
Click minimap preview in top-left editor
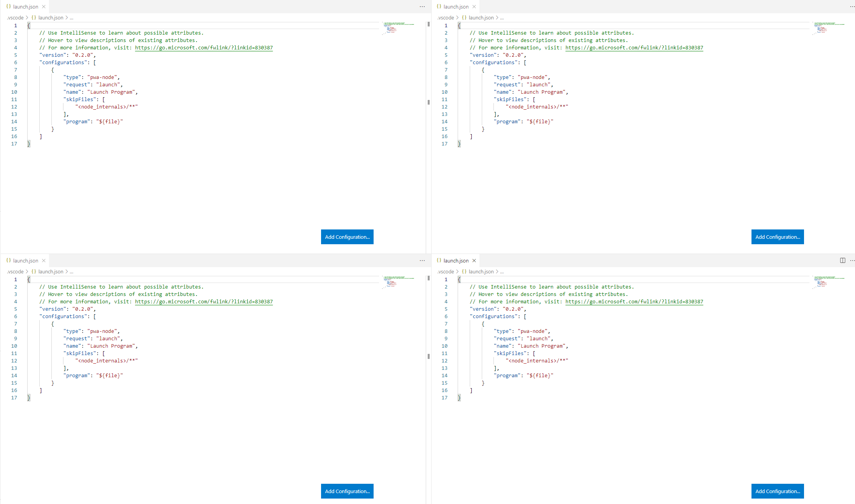coord(399,28)
